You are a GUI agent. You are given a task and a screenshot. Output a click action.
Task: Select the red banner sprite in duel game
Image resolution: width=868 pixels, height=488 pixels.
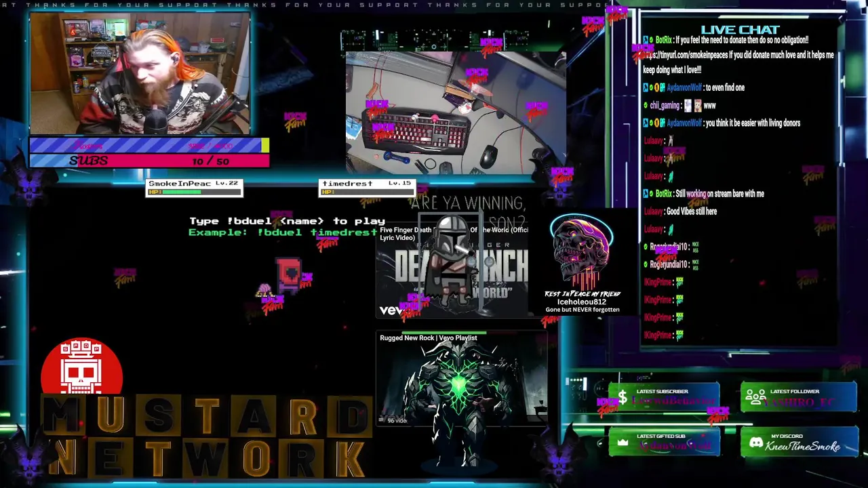point(290,274)
